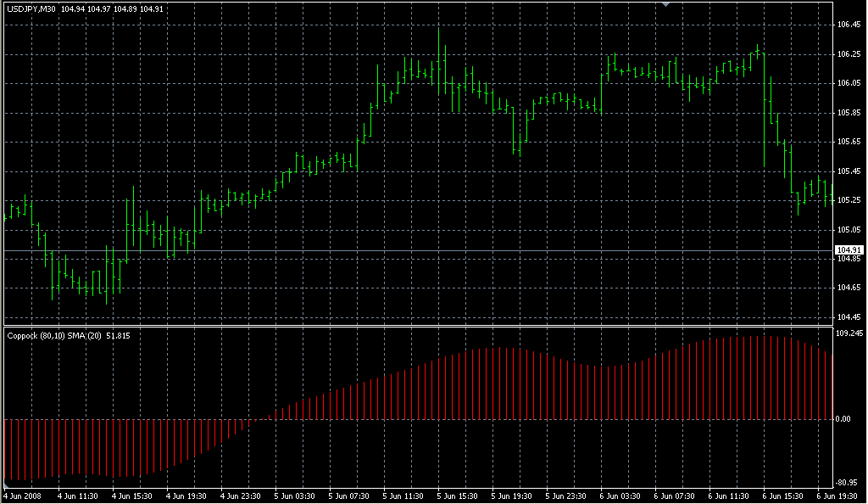Click the 105.65 price axis label
868x504 pixels.
(x=849, y=142)
